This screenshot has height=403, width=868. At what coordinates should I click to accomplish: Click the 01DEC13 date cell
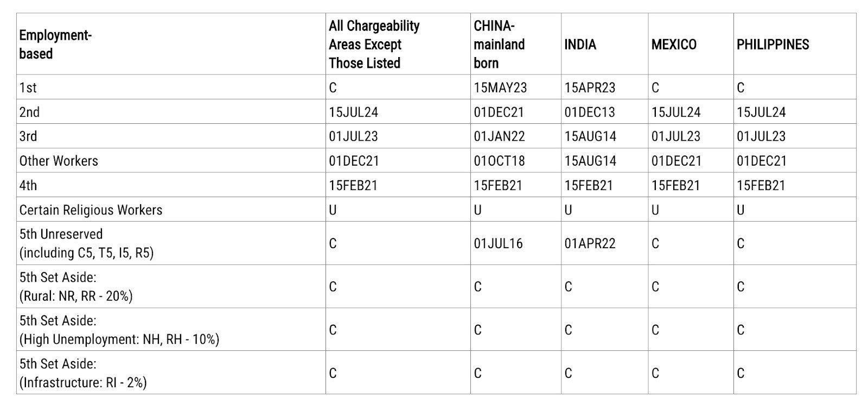tap(589, 112)
